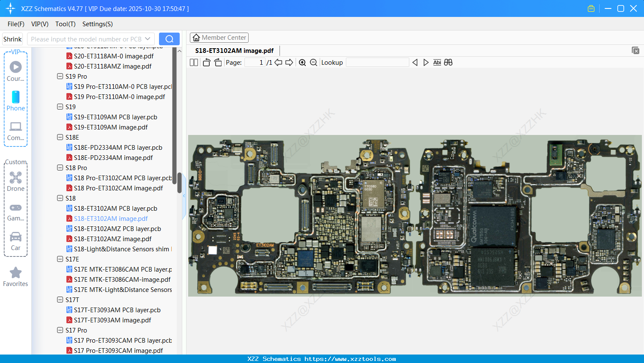The height and width of the screenshot is (363, 644).
Task: Activate the Abi text selection tool
Action: (437, 62)
